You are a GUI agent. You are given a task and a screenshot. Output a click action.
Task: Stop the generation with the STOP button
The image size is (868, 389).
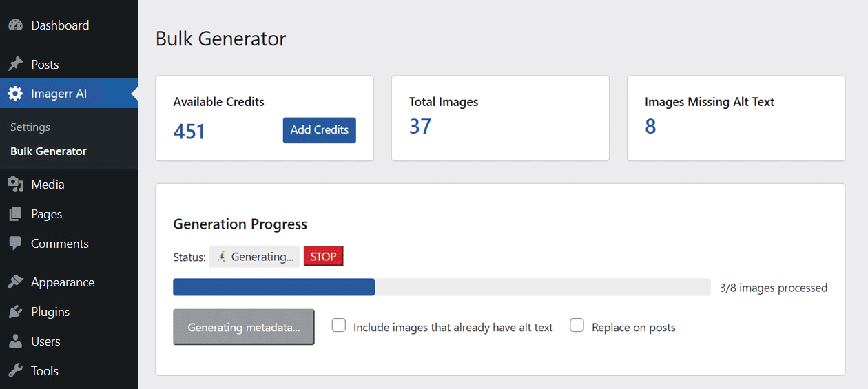click(x=323, y=257)
